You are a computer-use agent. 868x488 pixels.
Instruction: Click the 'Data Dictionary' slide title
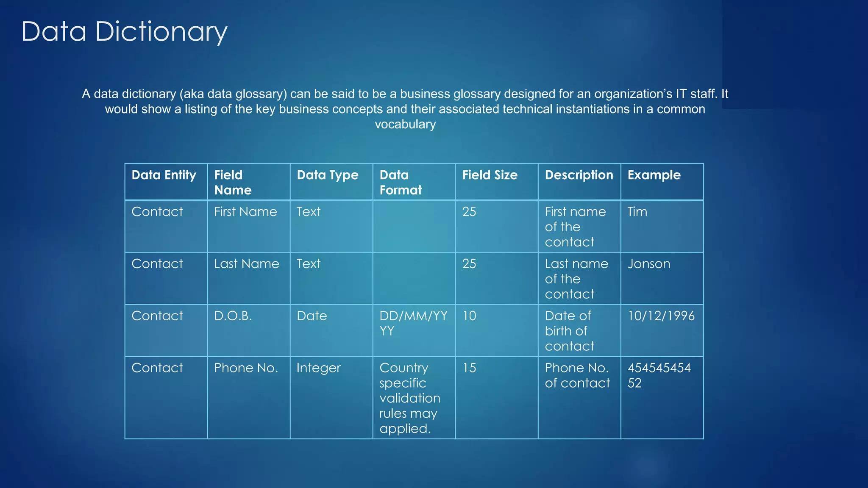(124, 32)
